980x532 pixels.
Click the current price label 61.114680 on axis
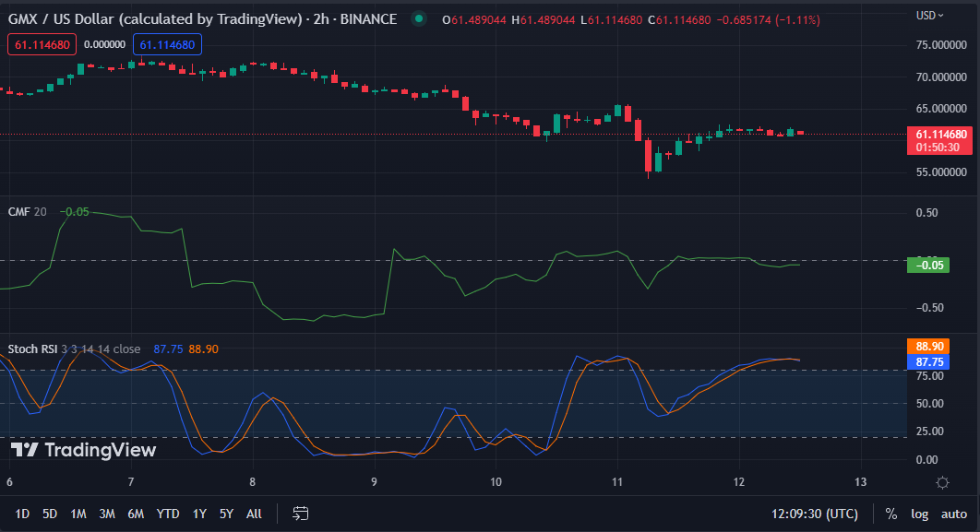940,140
